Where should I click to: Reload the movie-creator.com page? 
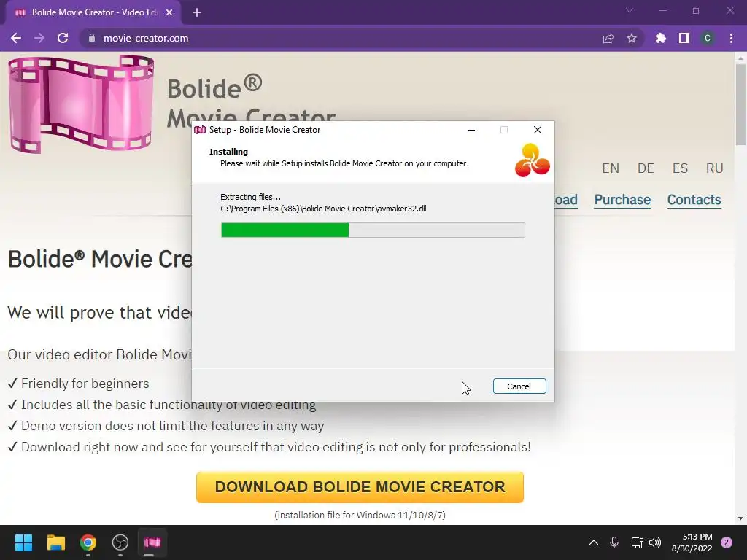tap(63, 38)
